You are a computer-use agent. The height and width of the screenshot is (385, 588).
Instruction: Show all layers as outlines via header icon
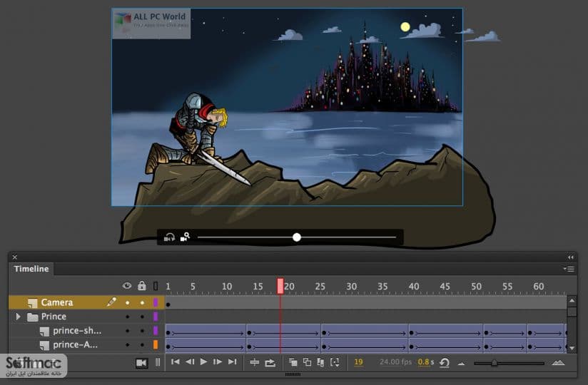(x=156, y=286)
